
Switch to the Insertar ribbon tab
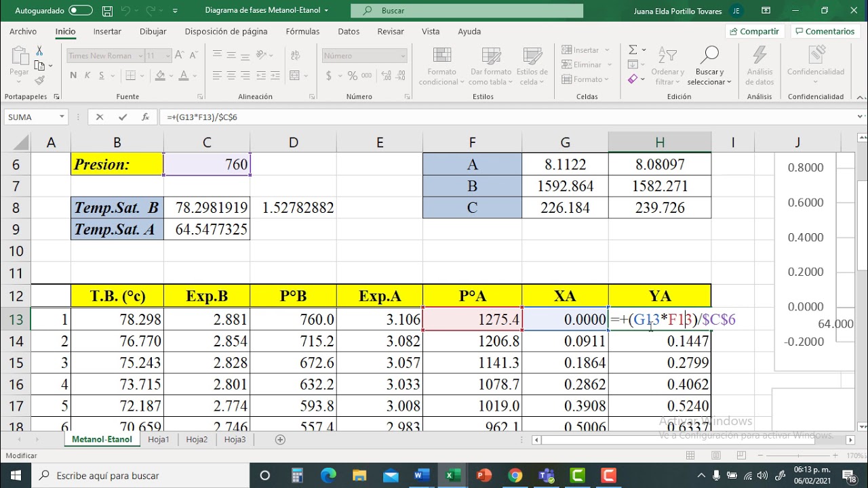pyautogui.click(x=107, y=31)
